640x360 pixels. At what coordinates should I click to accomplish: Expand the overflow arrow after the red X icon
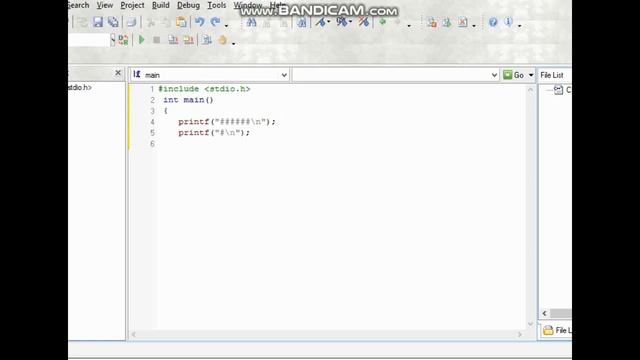(473, 26)
